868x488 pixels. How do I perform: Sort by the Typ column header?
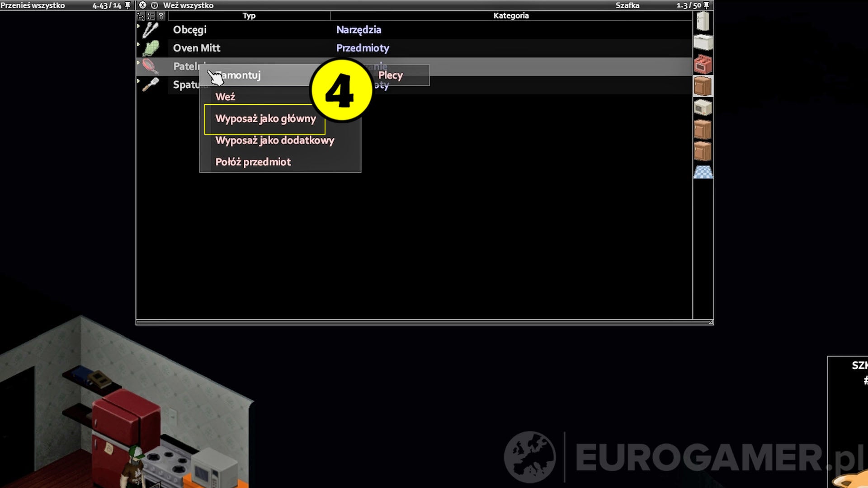coord(249,16)
